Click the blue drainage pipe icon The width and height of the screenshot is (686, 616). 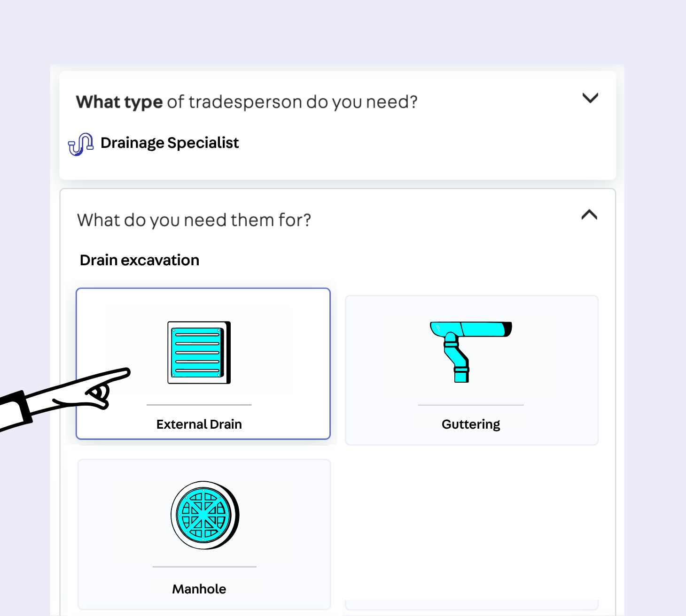click(80, 144)
